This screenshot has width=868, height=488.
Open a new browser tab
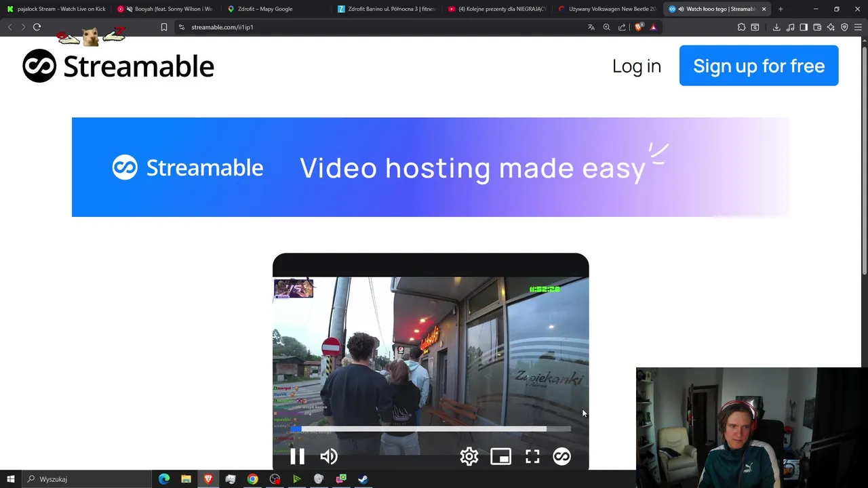coord(781,9)
